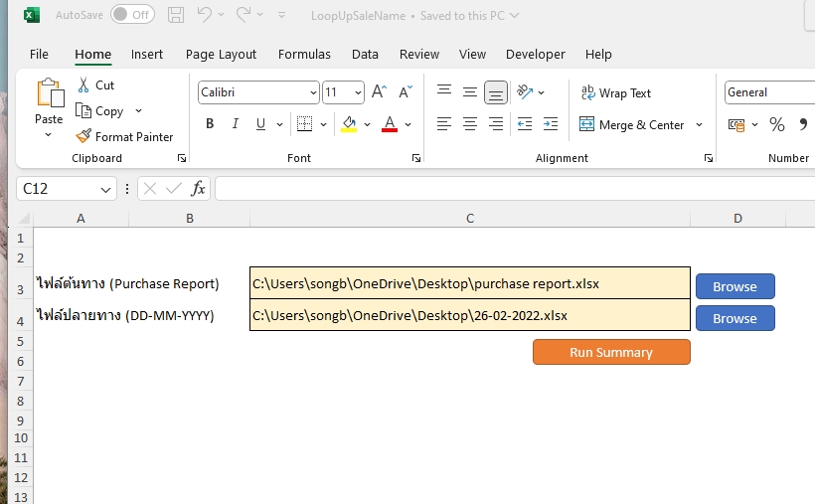Open the View tab
The height and width of the screenshot is (504, 815).
pyautogui.click(x=472, y=54)
